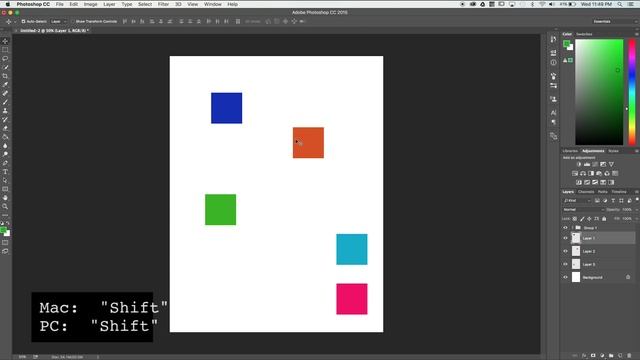The height and width of the screenshot is (360, 640).
Task: Click the rainbow hue slider
Action: pos(632,92)
